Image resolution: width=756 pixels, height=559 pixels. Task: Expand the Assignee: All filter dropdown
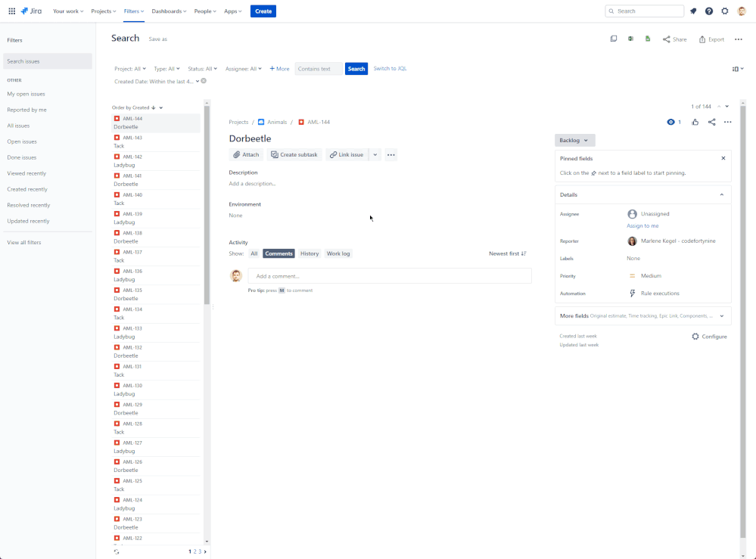[x=244, y=69]
